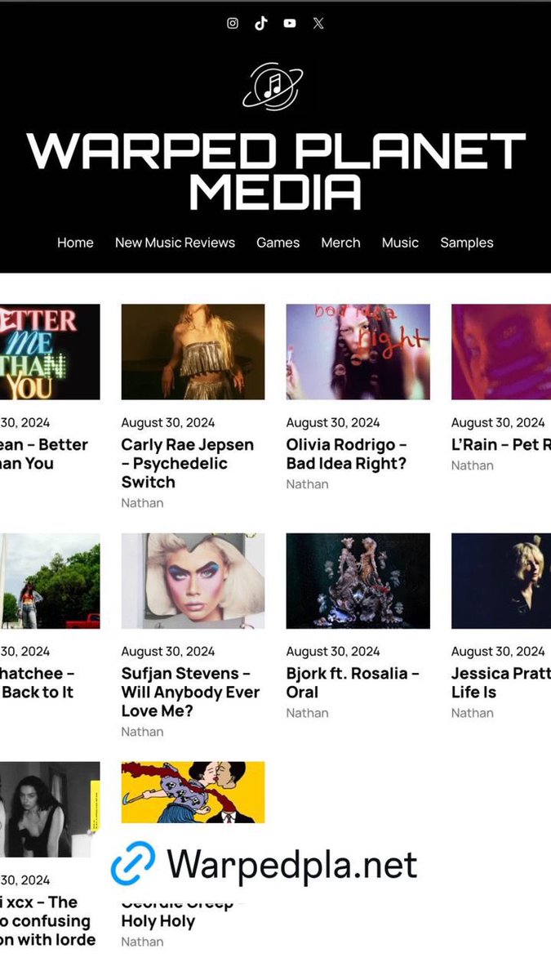The height and width of the screenshot is (980, 551).
Task: Click author Nathan under Sufjan Stevens post
Action: click(x=142, y=732)
